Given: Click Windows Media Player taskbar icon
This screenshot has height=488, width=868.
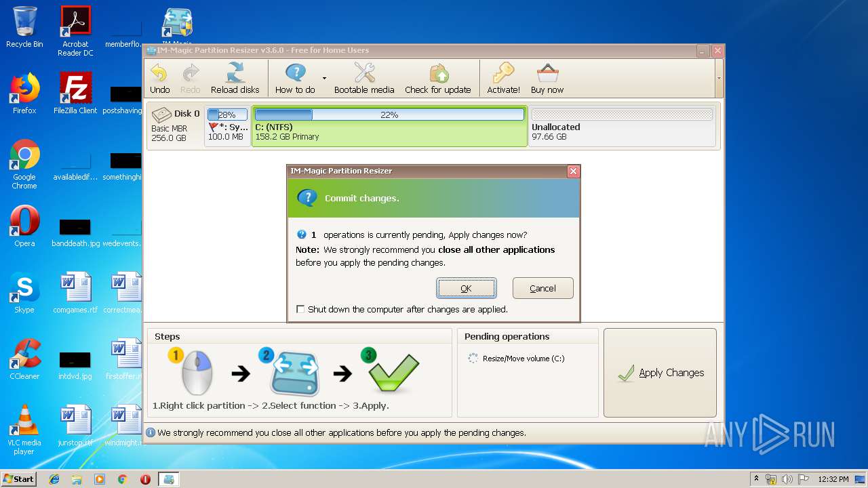Looking at the screenshot, I should point(100,479).
